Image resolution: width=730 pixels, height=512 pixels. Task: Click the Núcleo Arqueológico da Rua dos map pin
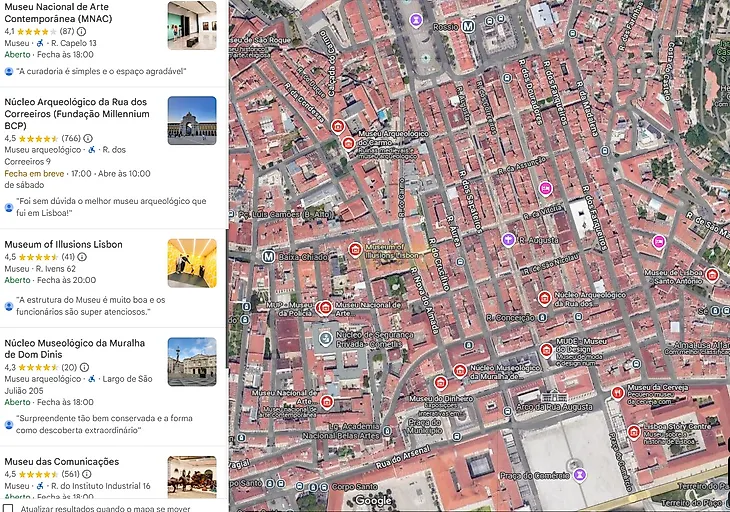click(544, 298)
